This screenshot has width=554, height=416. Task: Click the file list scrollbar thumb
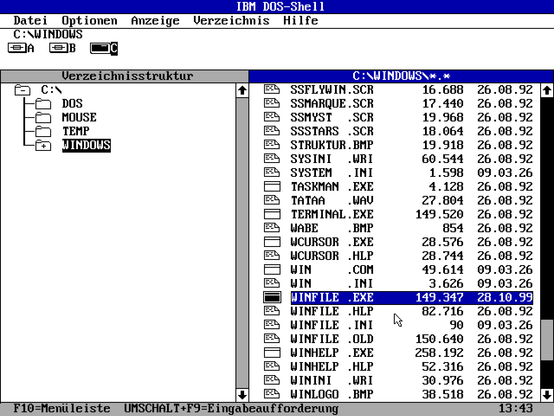tap(547, 339)
